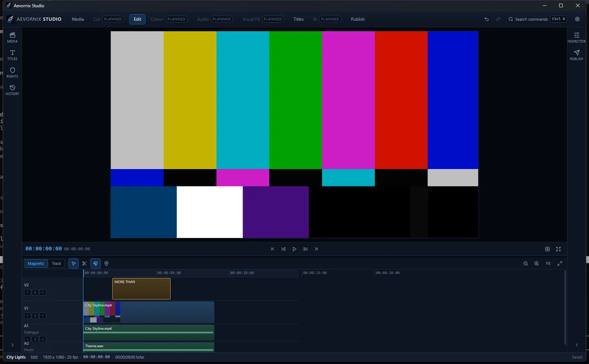Toggle V2 track visibility
589x364 pixels.
(x=27, y=292)
